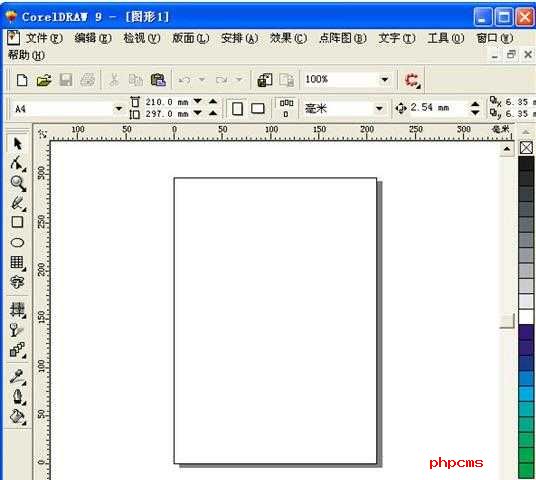
Task: Open file using folder icon
Action: [44, 80]
